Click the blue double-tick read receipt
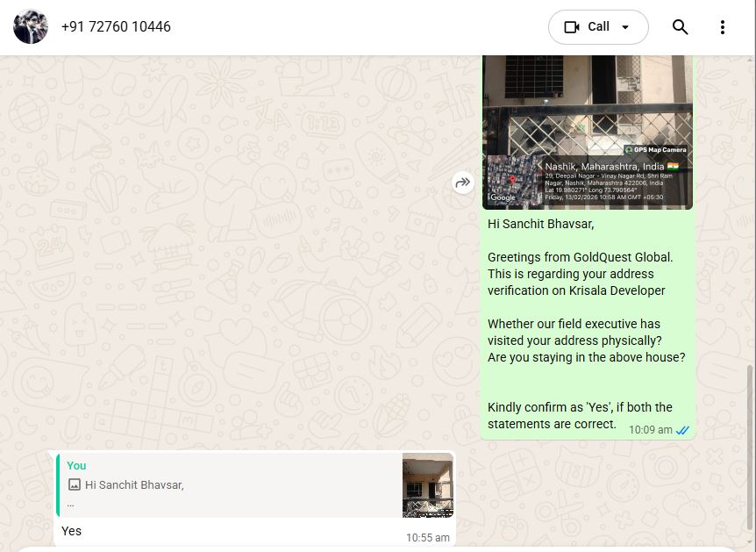Viewport: 756px width, 552px height. (x=682, y=430)
